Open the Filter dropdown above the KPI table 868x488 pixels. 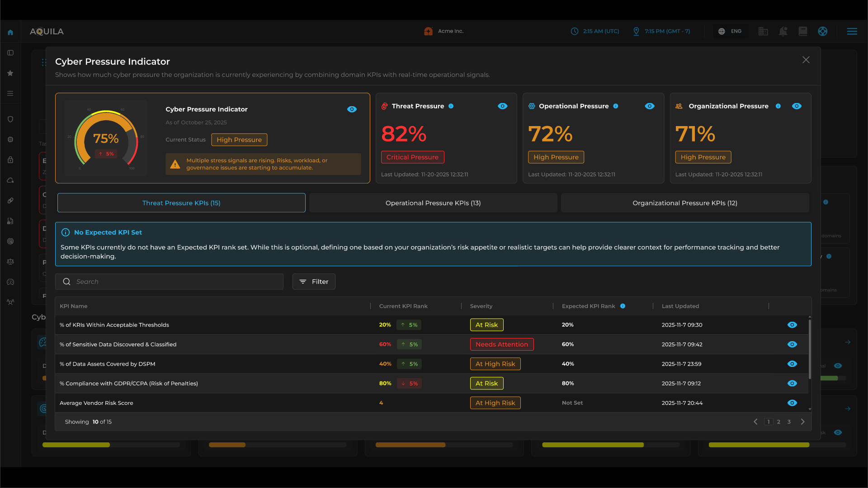click(314, 282)
